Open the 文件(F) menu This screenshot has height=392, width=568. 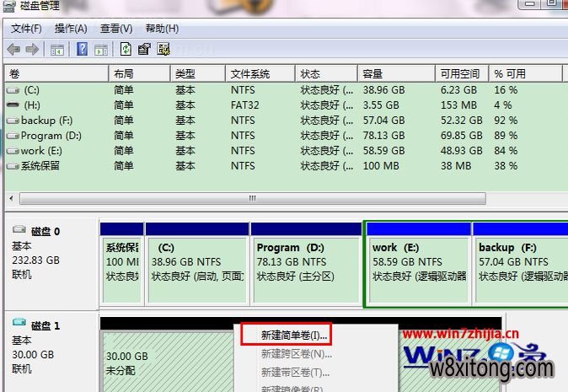tap(26, 28)
